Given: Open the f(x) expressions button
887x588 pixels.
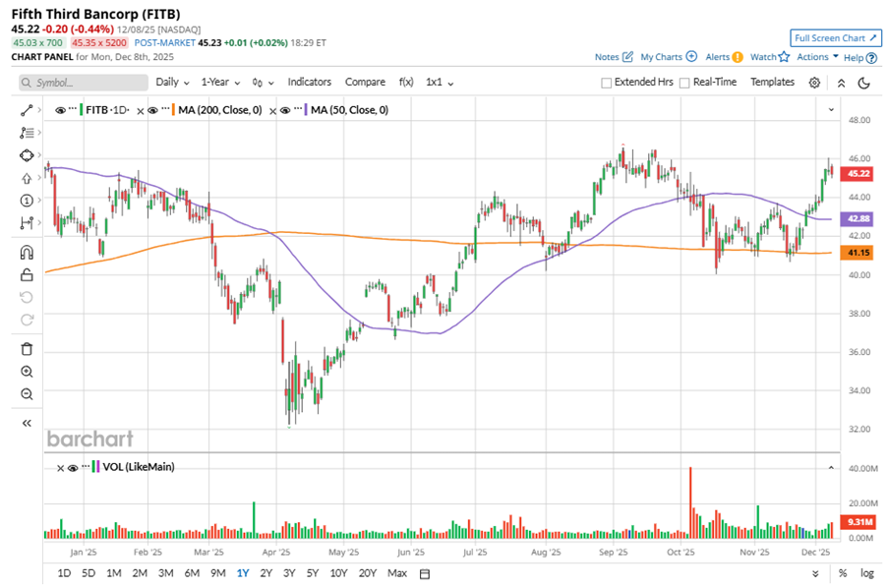Looking at the screenshot, I should pos(406,82).
